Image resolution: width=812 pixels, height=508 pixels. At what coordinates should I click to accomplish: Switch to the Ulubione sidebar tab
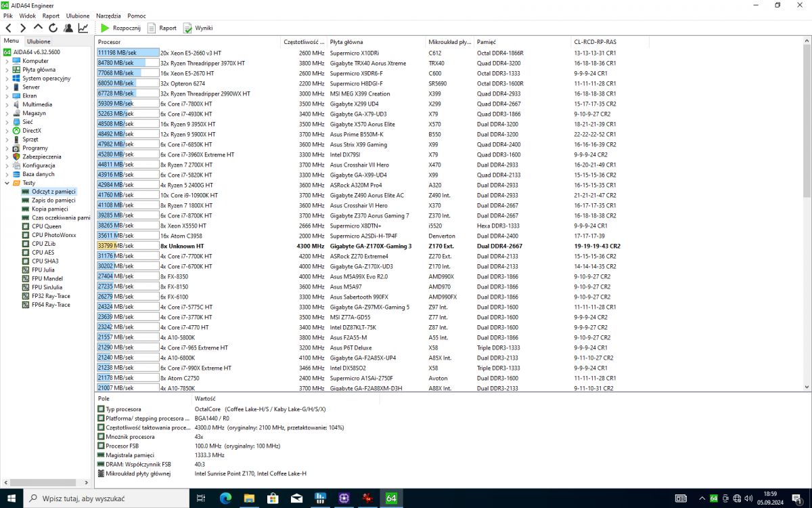(x=39, y=41)
